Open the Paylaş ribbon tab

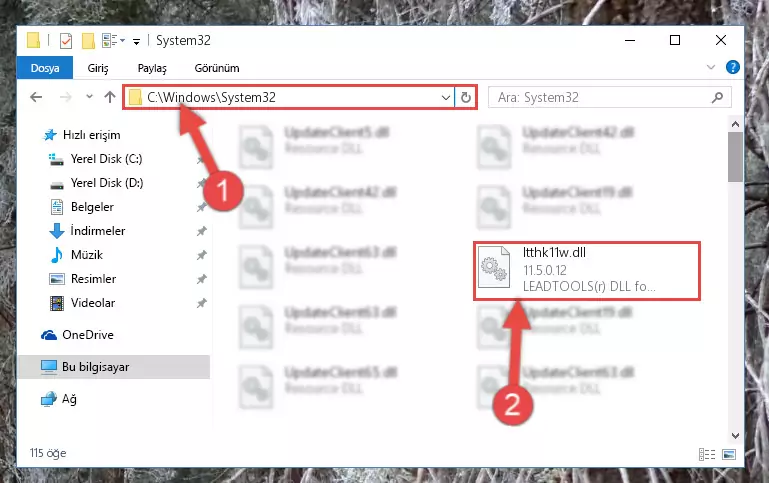tap(152, 68)
